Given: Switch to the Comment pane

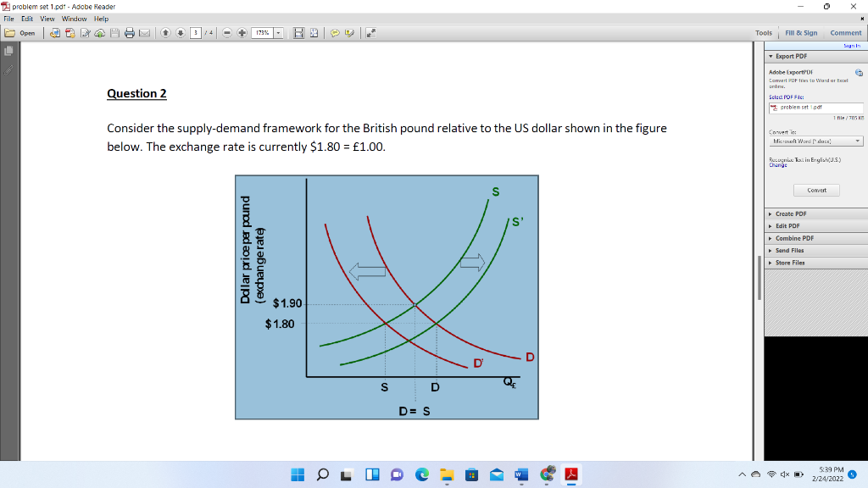Looking at the screenshot, I should (x=845, y=33).
